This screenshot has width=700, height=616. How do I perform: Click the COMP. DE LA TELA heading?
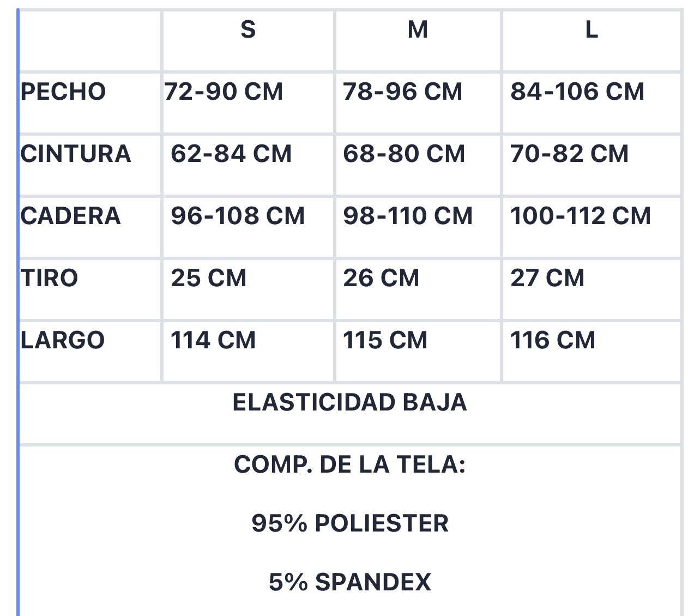point(349,464)
